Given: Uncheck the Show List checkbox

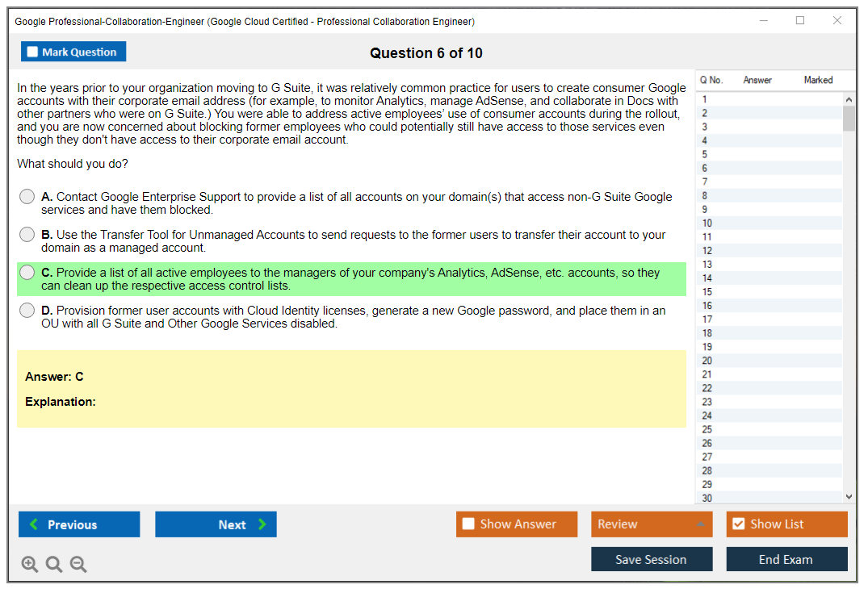Looking at the screenshot, I should point(738,524).
